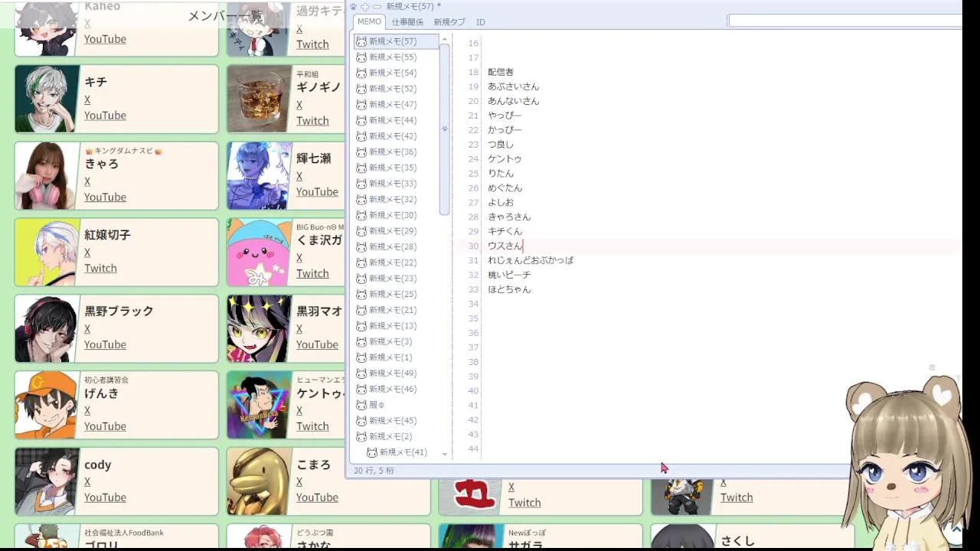Viewport: 980px width, 551px height.
Task: Select cat icon of 新規メモ(36)
Action: click(x=361, y=152)
